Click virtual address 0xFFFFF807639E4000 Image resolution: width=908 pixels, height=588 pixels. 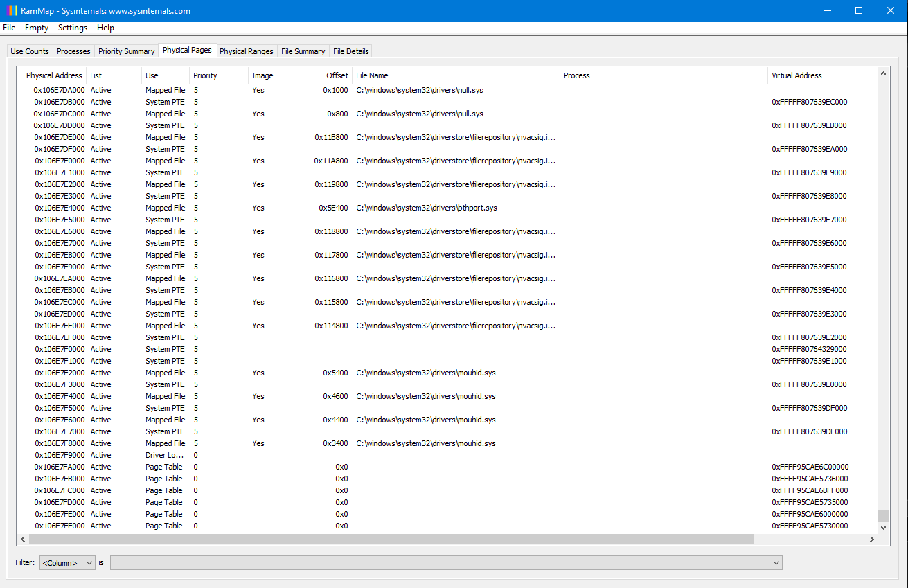pos(809,290)
